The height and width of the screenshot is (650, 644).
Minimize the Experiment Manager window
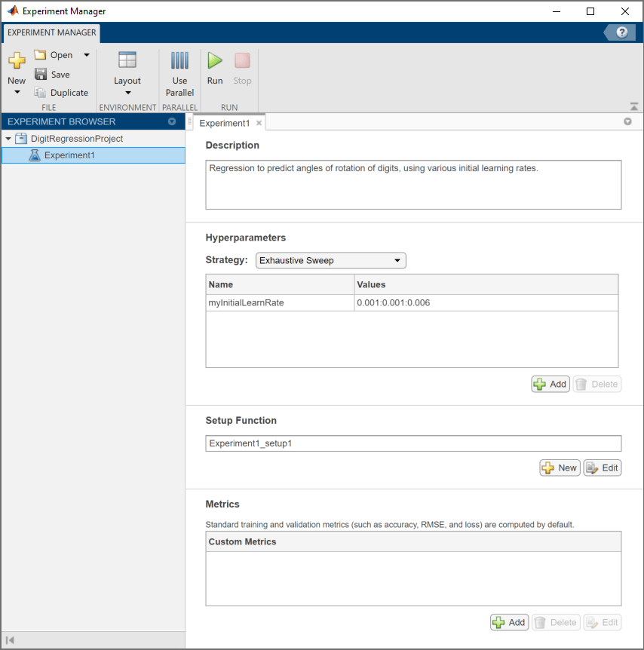pos(557,11)
